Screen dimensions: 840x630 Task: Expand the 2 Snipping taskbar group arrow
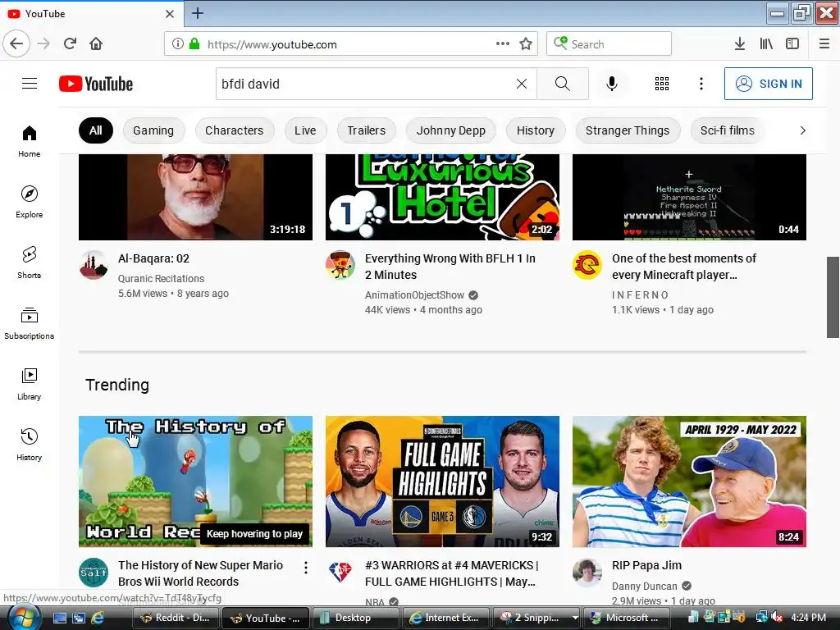[x=575, y=618]
